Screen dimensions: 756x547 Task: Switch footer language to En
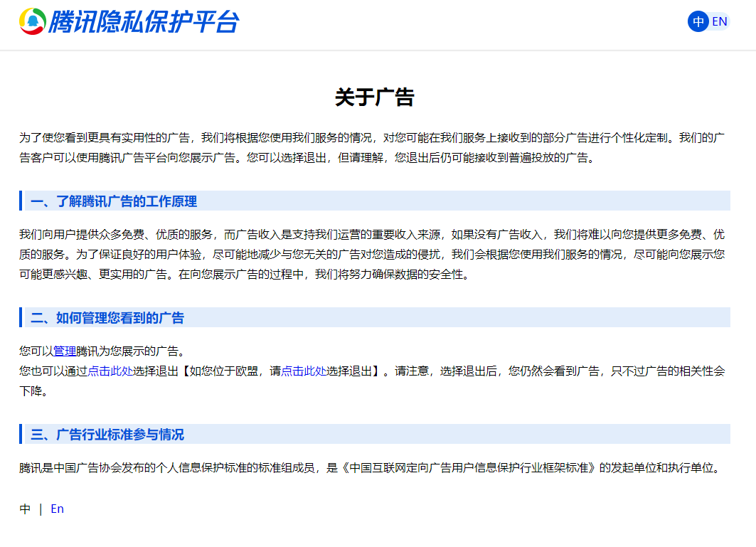tap(57, 509)
